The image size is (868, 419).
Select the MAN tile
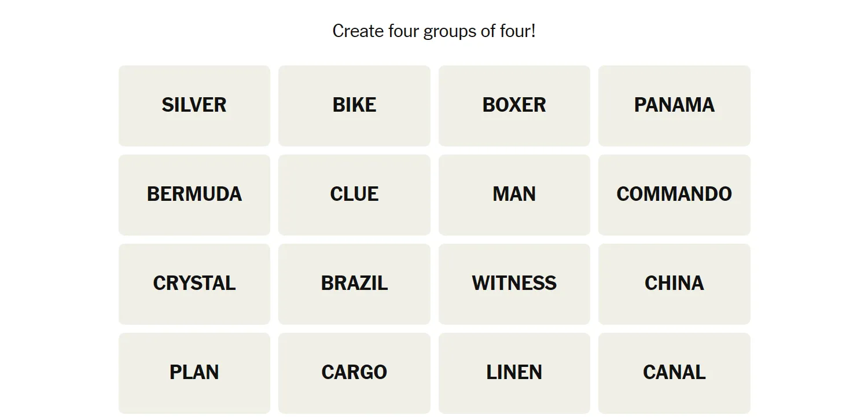pyautogui.click(x=514, y=194)
